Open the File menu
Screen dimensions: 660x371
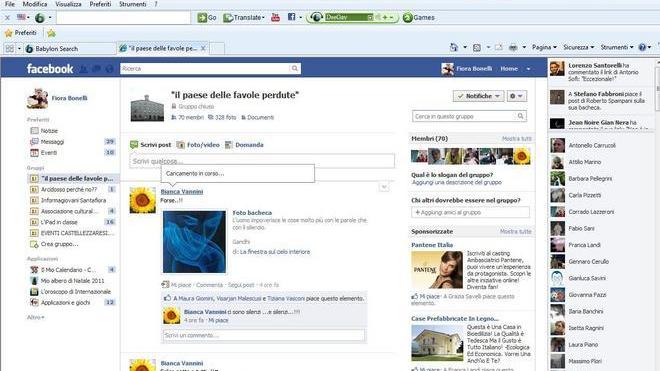coord(10,4)
